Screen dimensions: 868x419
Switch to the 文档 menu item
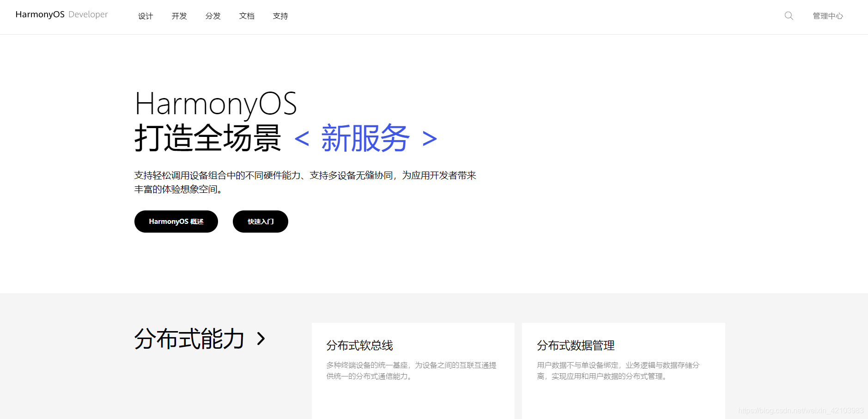tap(247, 16)
